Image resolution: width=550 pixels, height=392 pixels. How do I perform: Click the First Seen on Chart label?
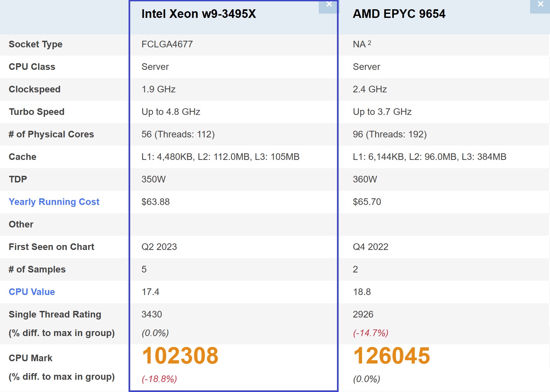pos(51,247)
